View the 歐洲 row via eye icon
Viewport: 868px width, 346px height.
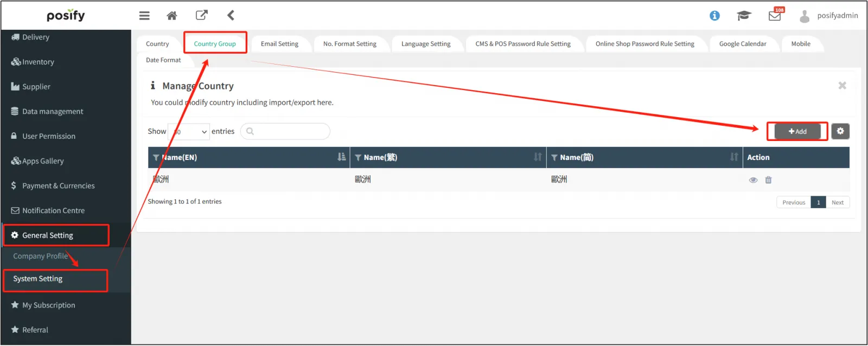coord(753,180)
